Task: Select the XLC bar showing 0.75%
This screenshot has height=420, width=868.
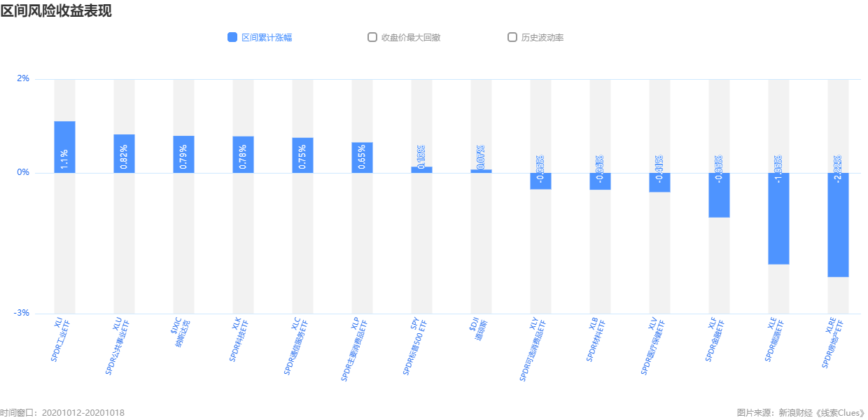Action: pyautogui.click(x=302, y=155)
